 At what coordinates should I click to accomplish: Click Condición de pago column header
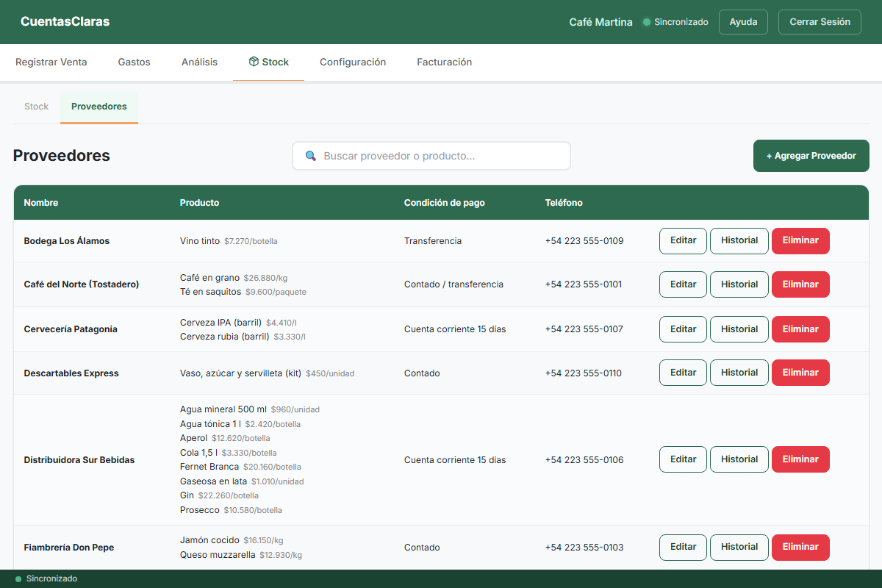[445, 203]
